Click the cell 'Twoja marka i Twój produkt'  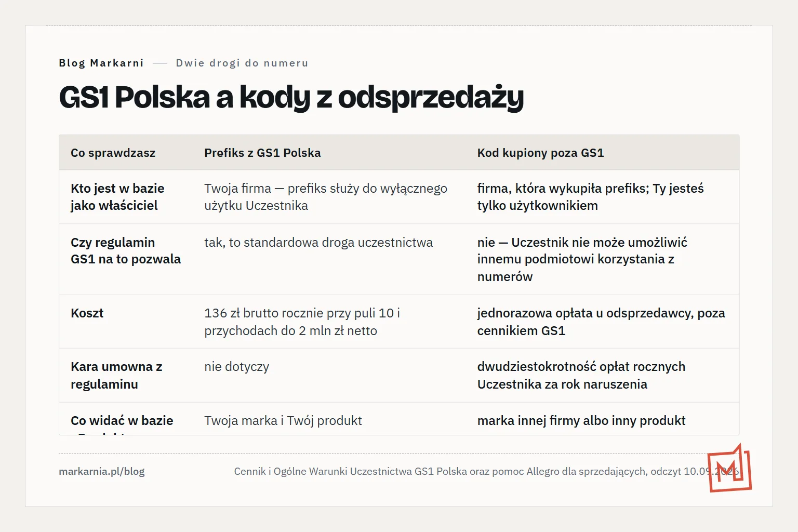tap(283, 421)
